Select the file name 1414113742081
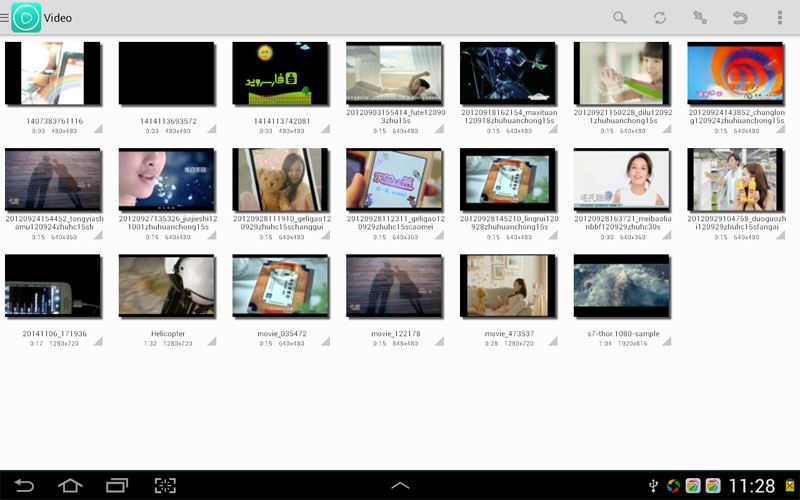The height and width of the screenshot is (500, 800). point(282,121)
